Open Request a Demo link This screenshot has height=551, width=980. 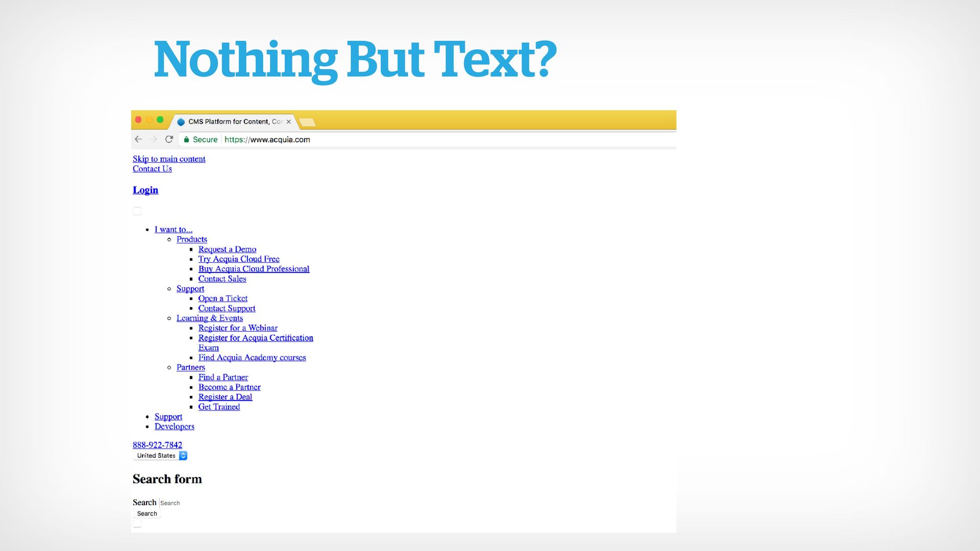(x=227, y=249)
